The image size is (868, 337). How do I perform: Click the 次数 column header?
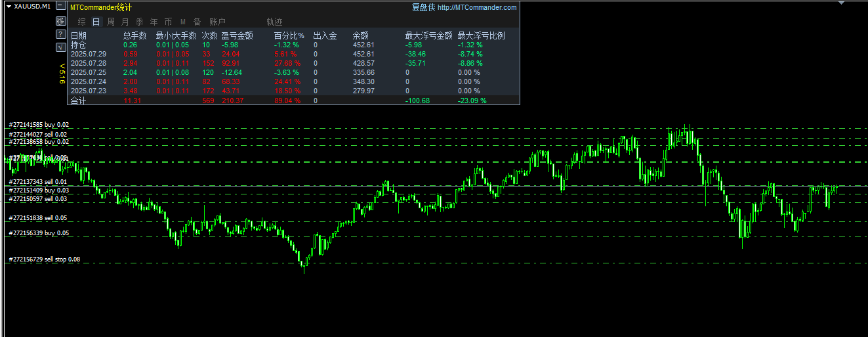210,35
